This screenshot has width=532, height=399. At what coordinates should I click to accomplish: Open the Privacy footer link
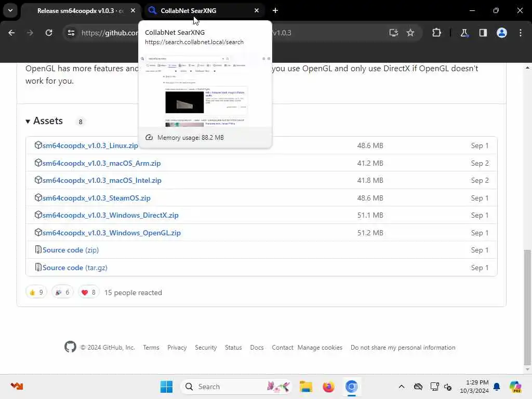(x=177, y=348)
